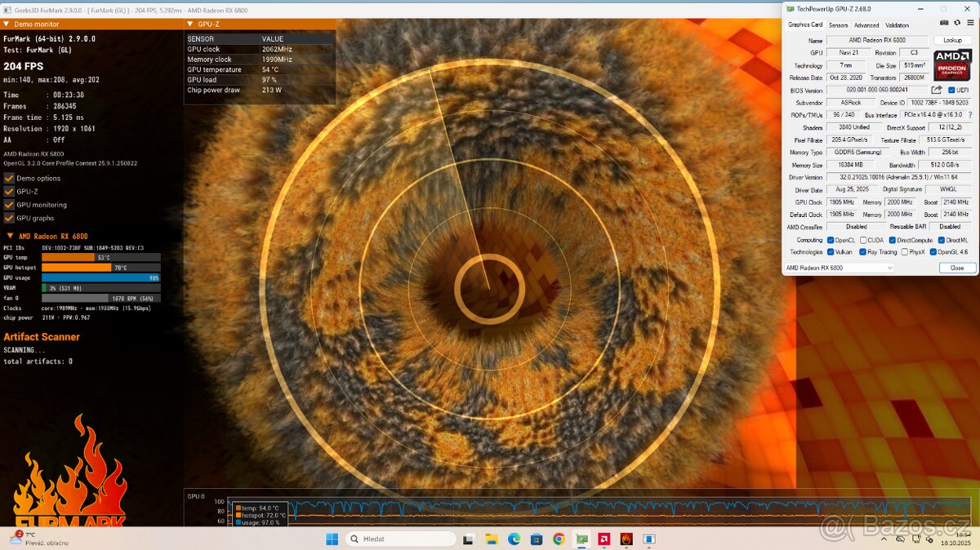Screen dimensions: 980x550
Task: Switch to FurMark in the taskbar
Action: (626, 539)
